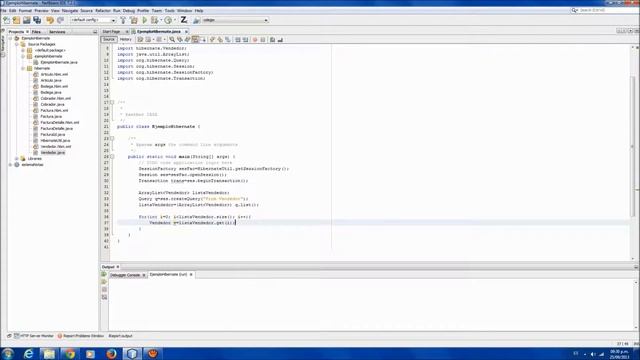Open HTTP Server Monitor in status bar

(34, 336)
